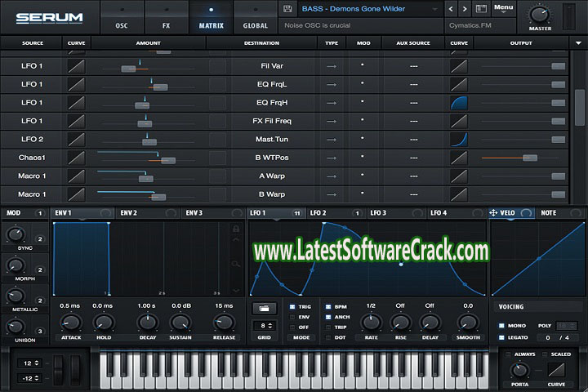Viewport: 588px width, 392px height.
Task: Select the NOTE tab
Action: point(560,213)
